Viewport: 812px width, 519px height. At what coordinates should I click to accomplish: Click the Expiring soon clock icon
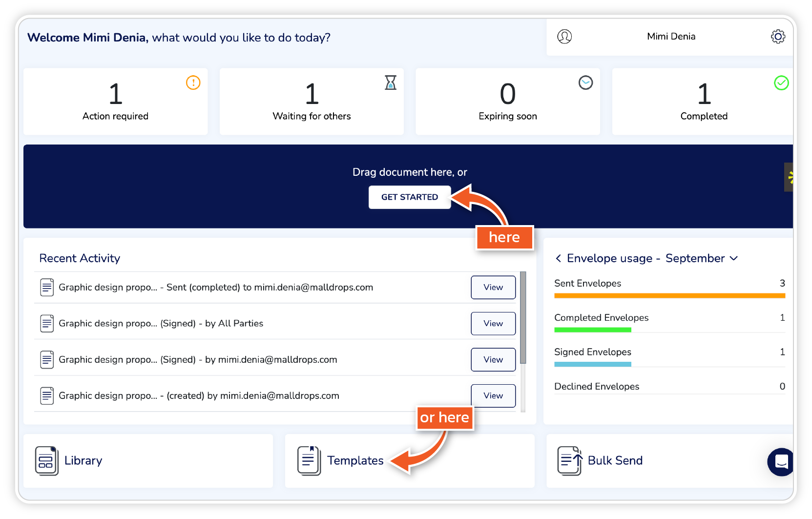pyautogui.click(x=586, y=83)
